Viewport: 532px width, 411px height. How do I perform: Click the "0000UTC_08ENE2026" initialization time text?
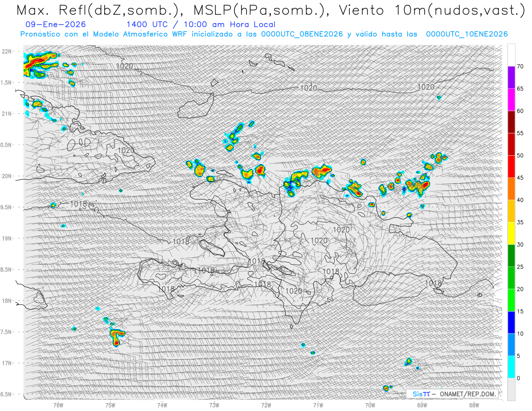coord(302,34)
